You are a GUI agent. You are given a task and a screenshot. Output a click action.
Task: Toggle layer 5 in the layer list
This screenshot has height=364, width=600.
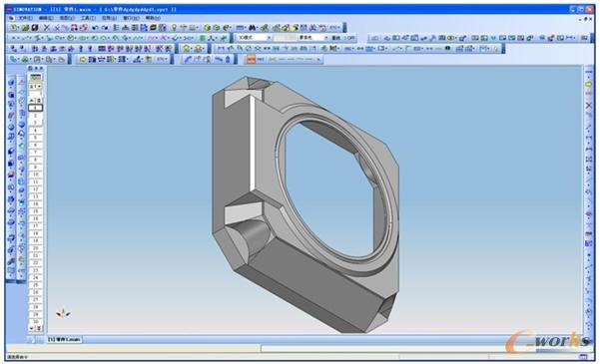pyautogui.click(x=35, y=138)
